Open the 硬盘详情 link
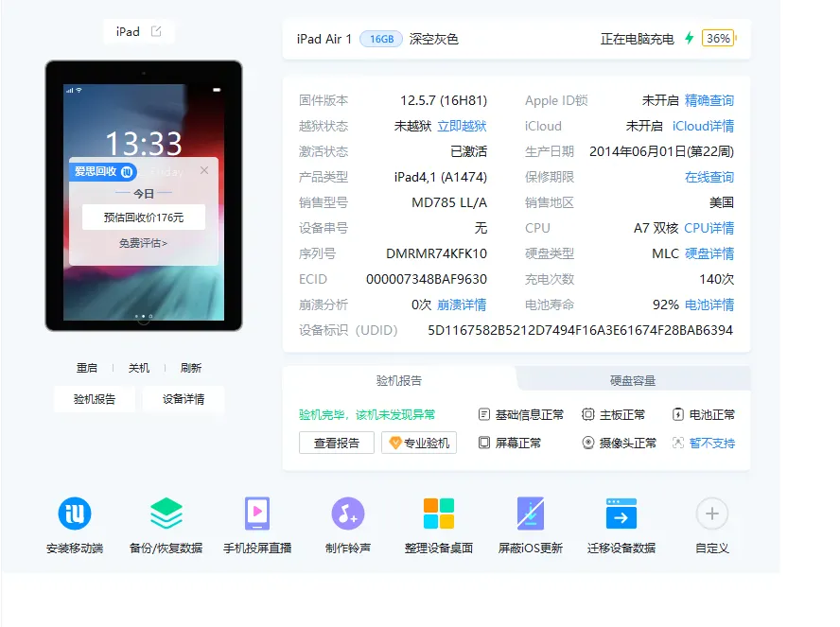840x627 pixels. (x=709, y=253)
